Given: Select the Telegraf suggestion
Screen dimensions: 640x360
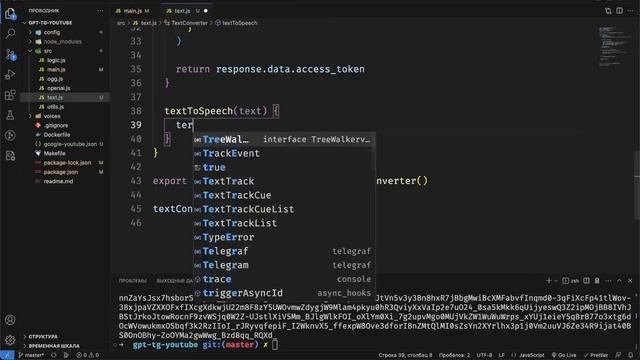Looking at the screenshot, I should coord(283,251).
